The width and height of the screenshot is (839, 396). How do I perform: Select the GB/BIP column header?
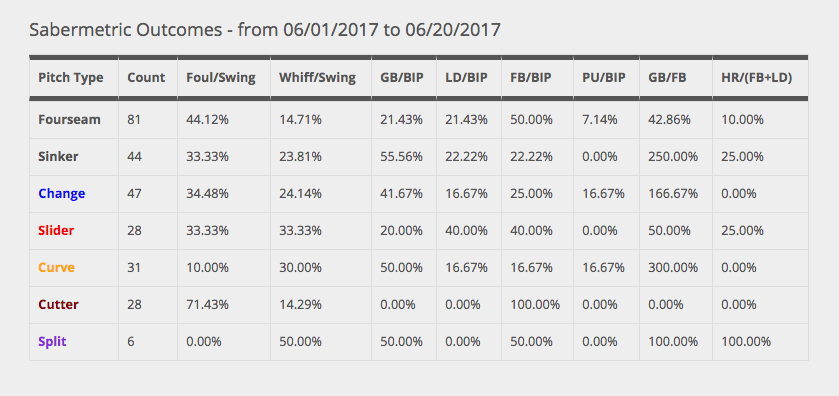pos(402,78)
